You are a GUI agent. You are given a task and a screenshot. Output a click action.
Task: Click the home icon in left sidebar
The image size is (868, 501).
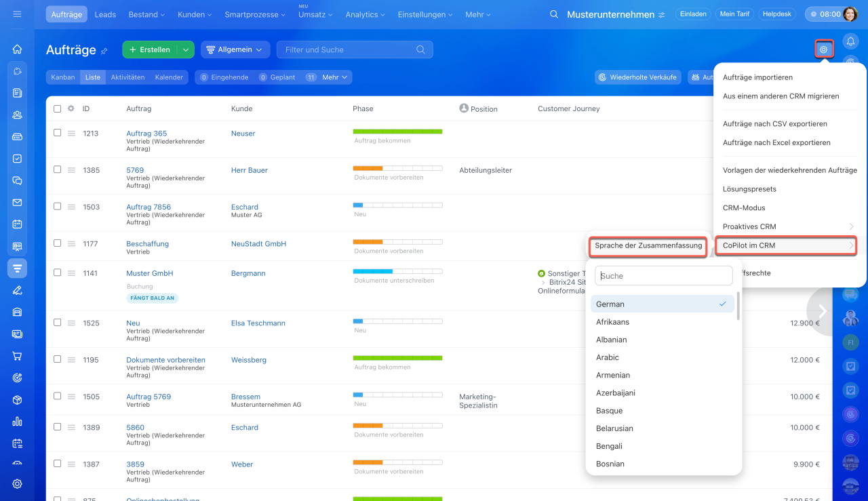pyautogui.click(x=17, y=49)
